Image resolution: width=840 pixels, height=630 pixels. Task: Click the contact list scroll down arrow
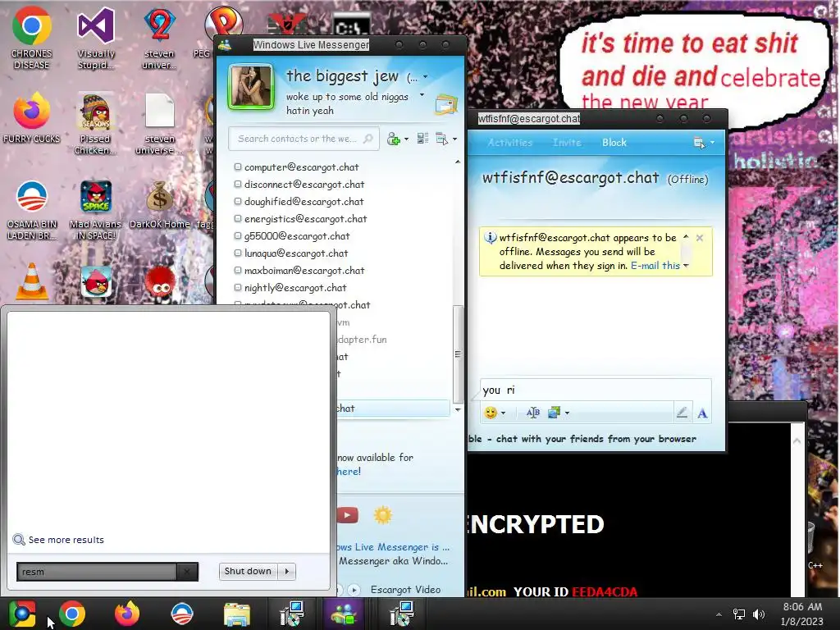tap(458, 409)
